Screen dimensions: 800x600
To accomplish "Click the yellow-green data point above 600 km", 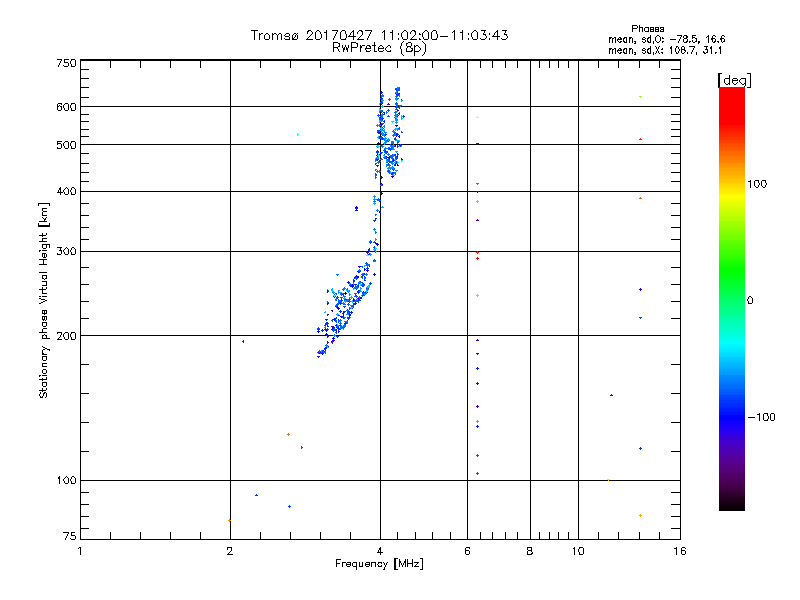I will coord(640,97).
